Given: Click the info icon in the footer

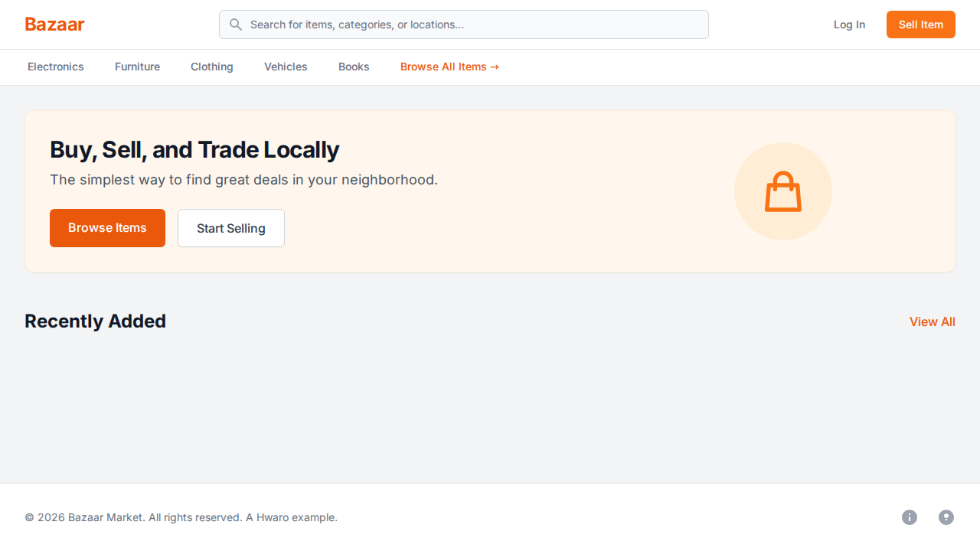Looking at the screenshot, I should click(910, 517).
